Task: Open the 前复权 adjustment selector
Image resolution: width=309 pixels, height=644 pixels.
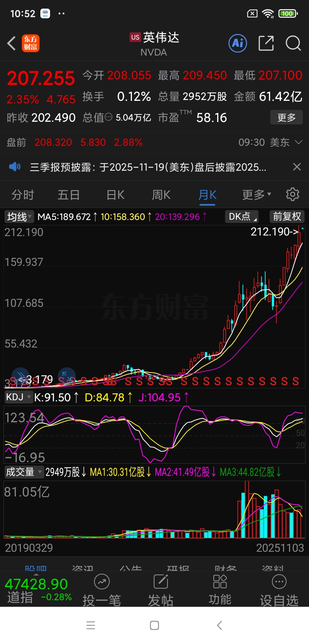Action: pos(287,216)
